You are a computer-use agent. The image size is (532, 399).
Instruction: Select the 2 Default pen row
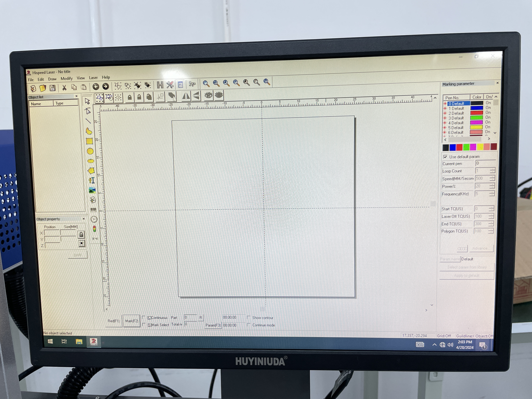coord(456,113)
